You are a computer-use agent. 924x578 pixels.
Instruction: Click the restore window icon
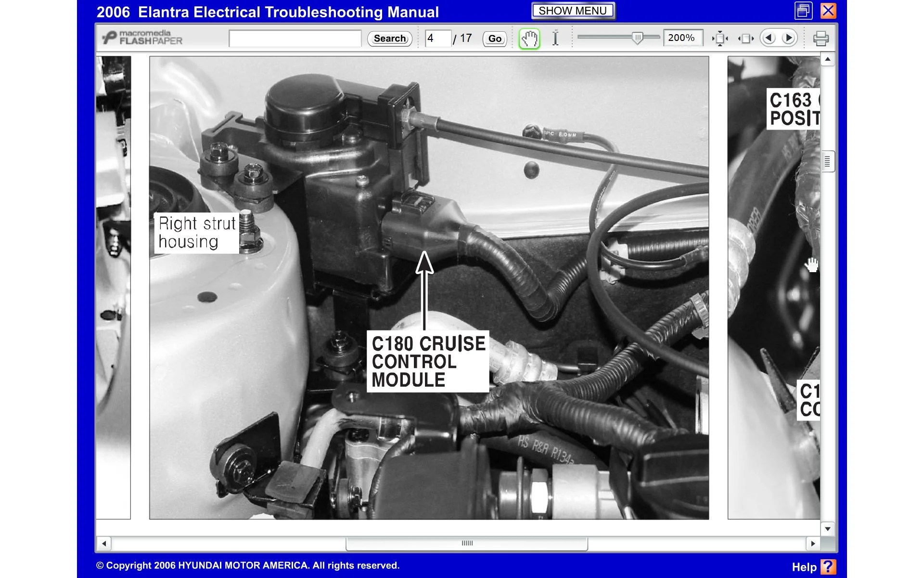point(803,11)
